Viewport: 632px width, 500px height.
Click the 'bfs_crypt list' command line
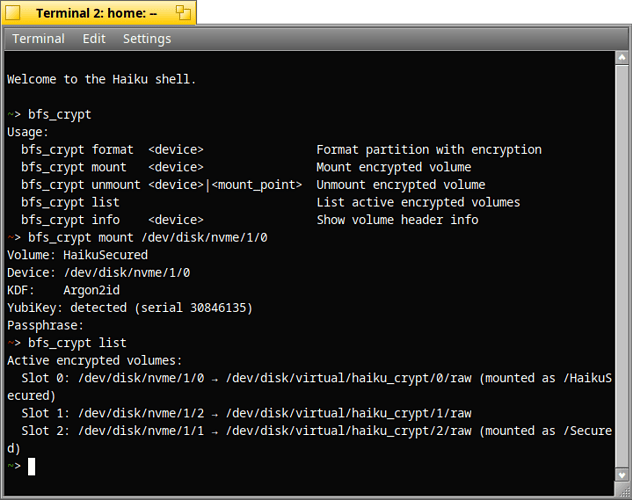pyautogui.click(x=77, y=343)
